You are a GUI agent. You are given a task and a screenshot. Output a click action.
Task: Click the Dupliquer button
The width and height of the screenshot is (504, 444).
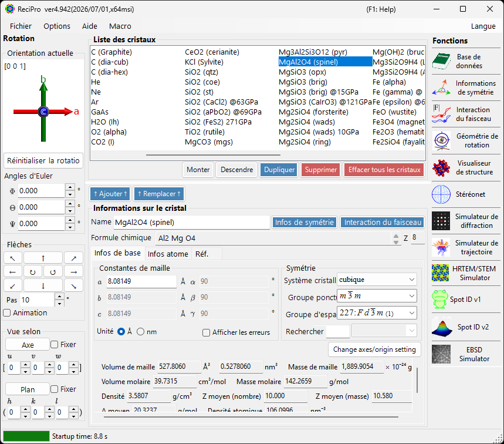(279, 170)
